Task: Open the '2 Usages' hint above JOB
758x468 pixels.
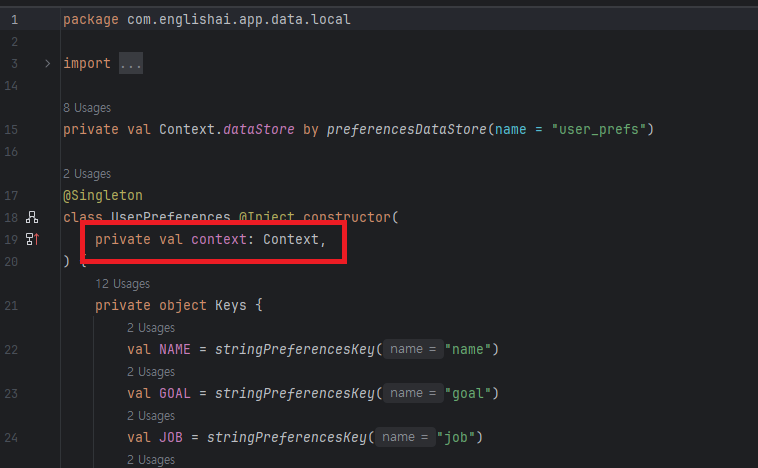Action: point(151,416)
